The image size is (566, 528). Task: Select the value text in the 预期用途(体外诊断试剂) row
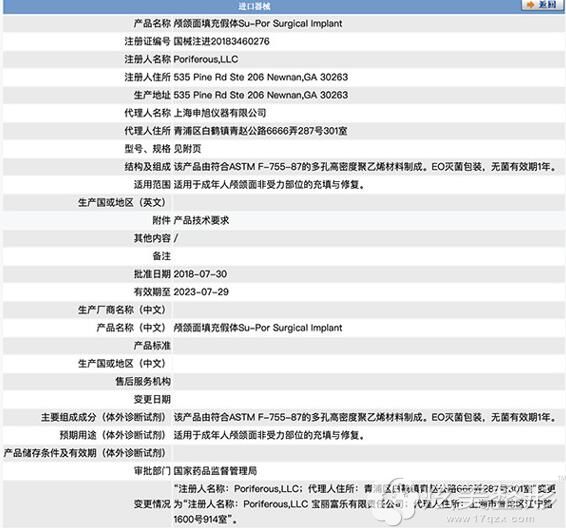(x=270, y=436)
